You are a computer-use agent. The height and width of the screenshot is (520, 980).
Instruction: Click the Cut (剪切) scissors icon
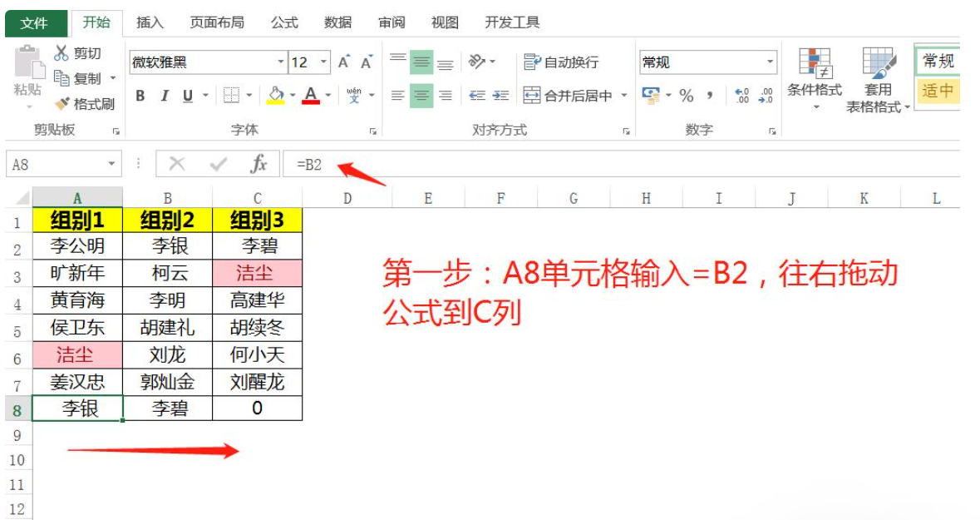pyautogui.click(x=61, y=53)
